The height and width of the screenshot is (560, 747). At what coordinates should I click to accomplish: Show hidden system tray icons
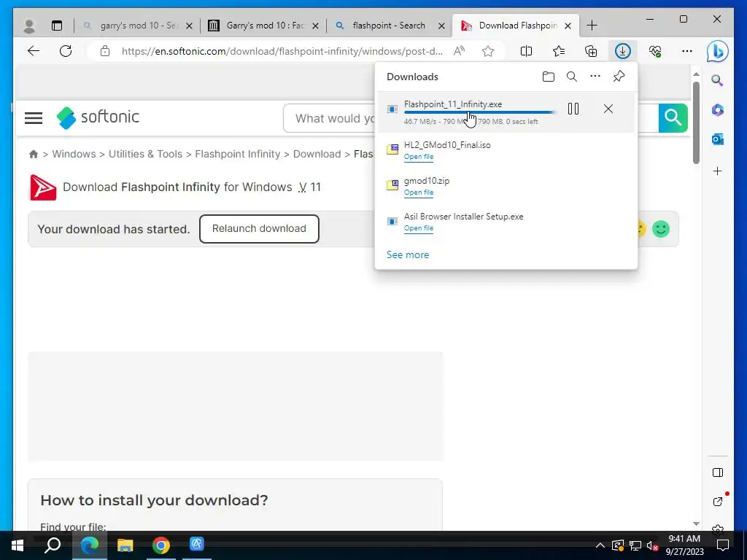600,545
